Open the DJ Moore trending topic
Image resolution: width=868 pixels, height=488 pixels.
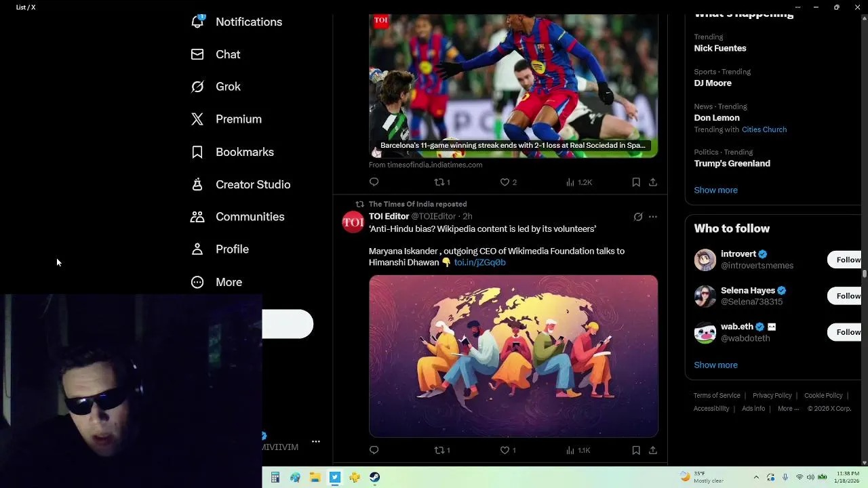click(x=713, y=83)
